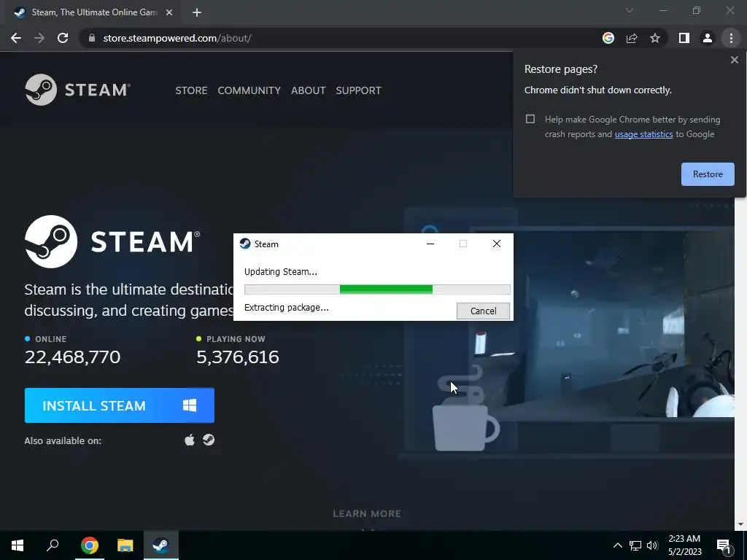
Task: Open the COMMUNITY menu
Action: (249, 90)
